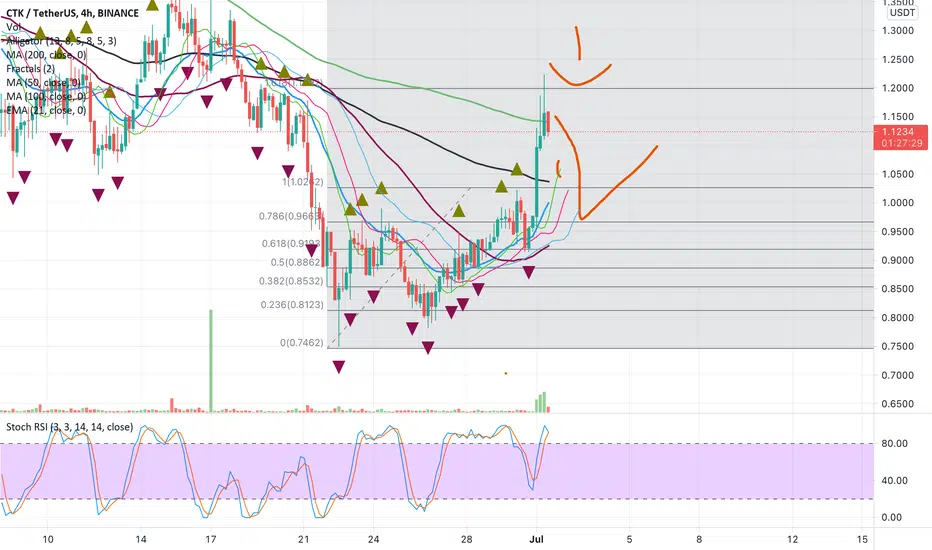Click the 0.8000 price axis label
This screenshot has width=932, height=550.
(898, 318)
